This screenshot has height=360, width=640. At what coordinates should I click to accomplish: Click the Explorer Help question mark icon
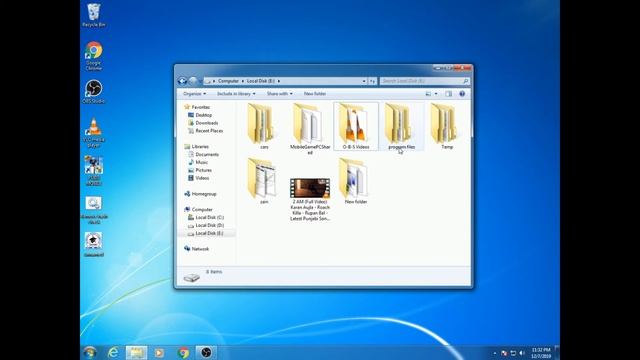462,94
